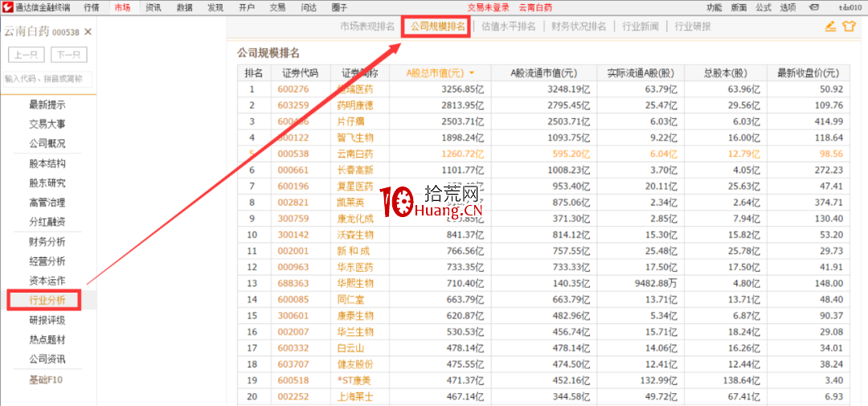Open stock code 688363 link
Screen dimensions: 868x406
pos(293,284)
